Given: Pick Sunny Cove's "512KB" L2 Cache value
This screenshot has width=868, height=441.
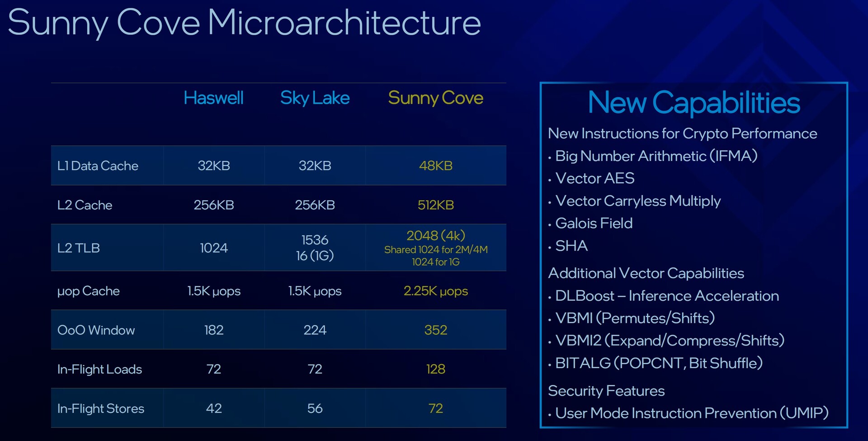Looking at the screenshot, I should point(436,205).
